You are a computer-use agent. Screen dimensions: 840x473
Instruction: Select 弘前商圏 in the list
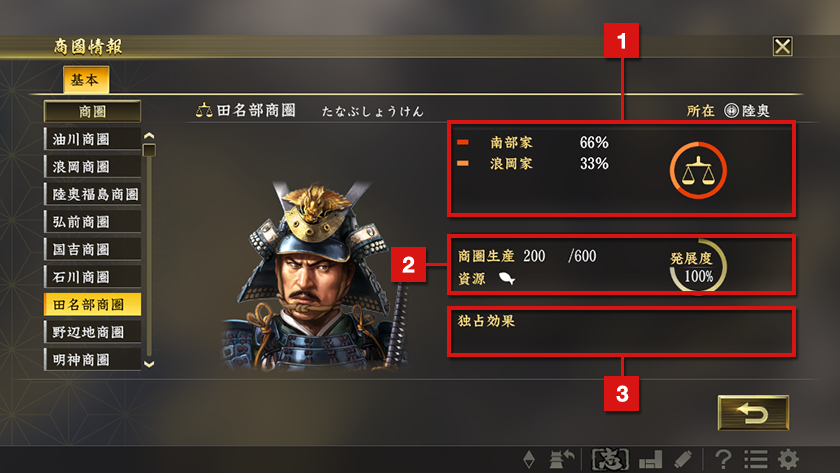pos(92,222)
